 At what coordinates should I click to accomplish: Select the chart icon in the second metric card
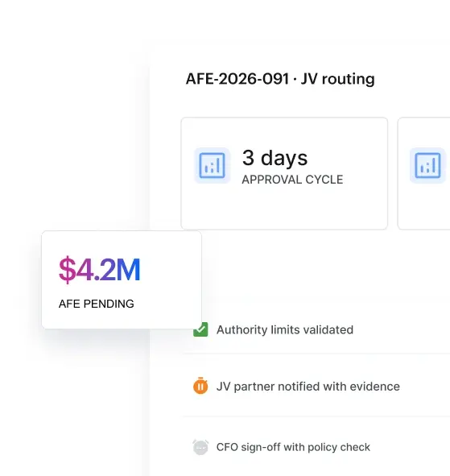427,165
